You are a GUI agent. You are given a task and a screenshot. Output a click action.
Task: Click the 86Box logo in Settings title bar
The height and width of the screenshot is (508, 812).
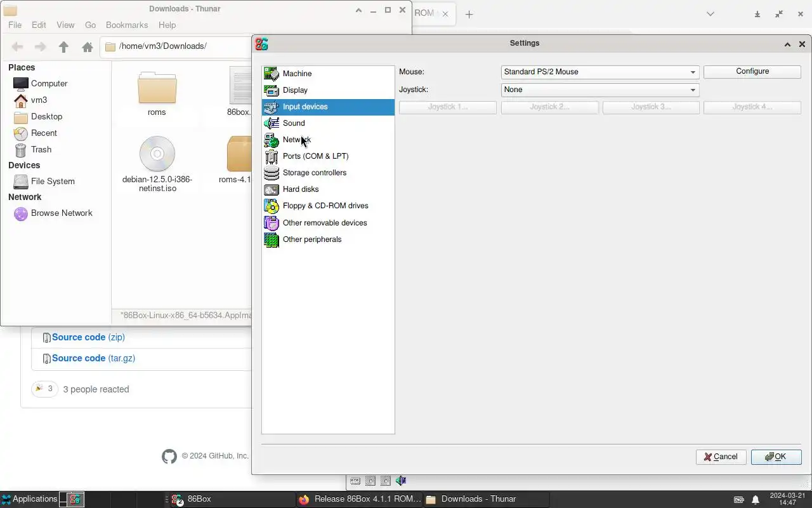tap(261, 44)
